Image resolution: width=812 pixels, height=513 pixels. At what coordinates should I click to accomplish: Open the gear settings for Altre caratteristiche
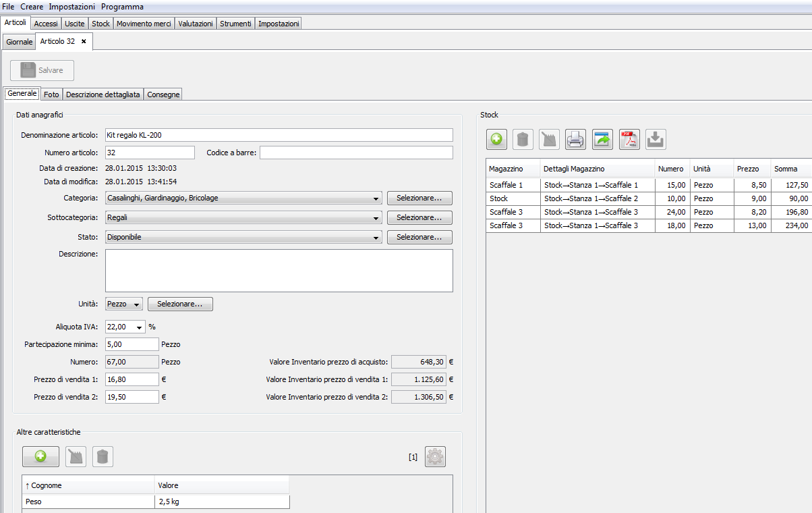[x=435, y=457]
